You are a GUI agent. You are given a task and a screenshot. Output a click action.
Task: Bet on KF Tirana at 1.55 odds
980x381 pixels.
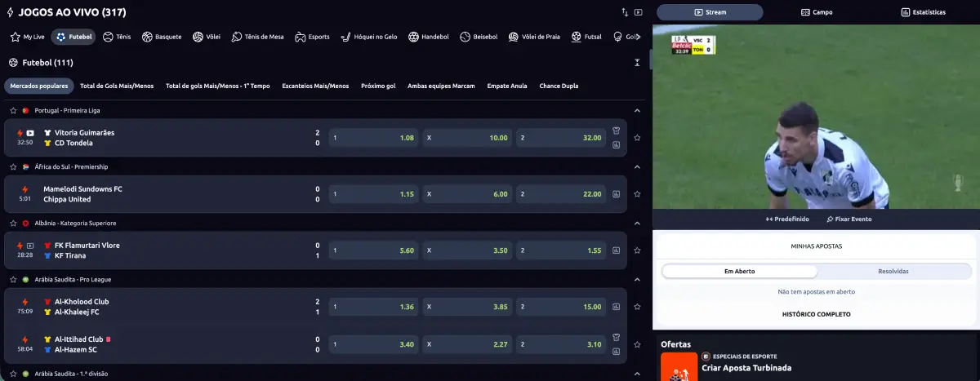563,250
